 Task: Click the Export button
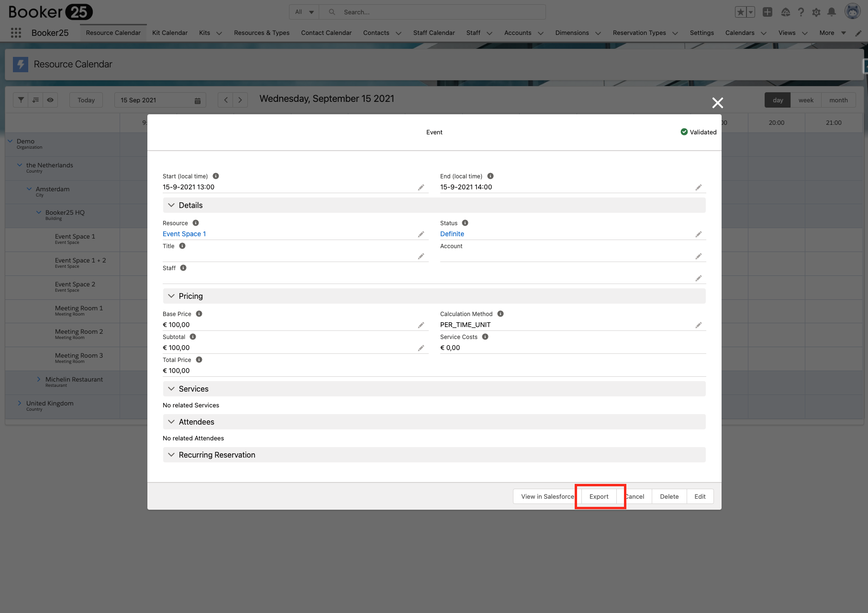click(x=599, y=496)
